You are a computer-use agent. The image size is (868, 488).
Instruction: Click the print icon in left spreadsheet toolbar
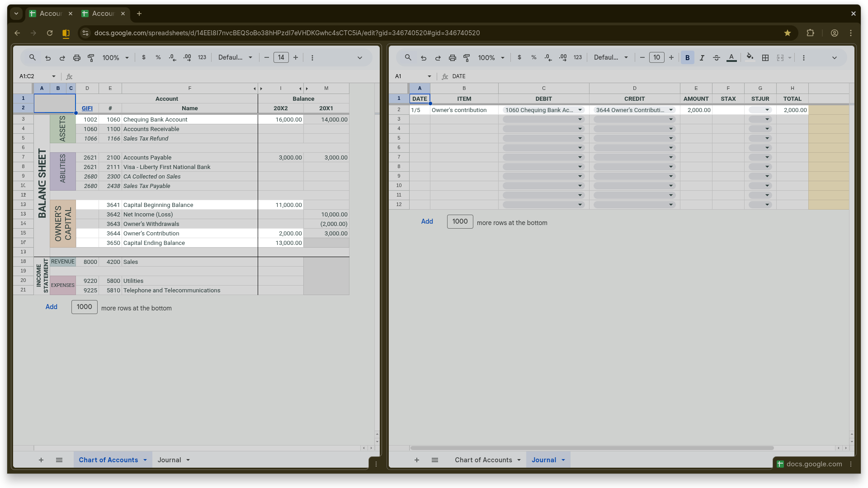[77, 58]
